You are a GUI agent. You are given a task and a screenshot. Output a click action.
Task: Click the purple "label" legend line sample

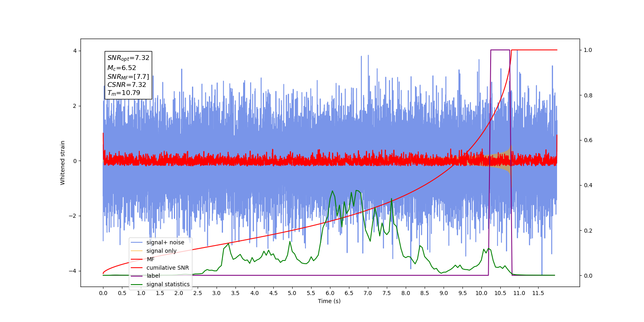(137, 276)
